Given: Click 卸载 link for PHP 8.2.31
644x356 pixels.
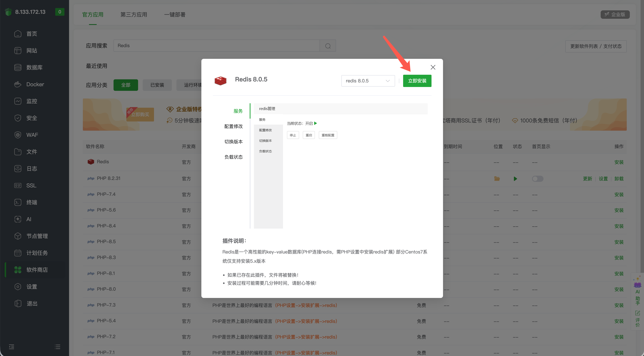Looking at the screenshot, I should pos(619,179).
